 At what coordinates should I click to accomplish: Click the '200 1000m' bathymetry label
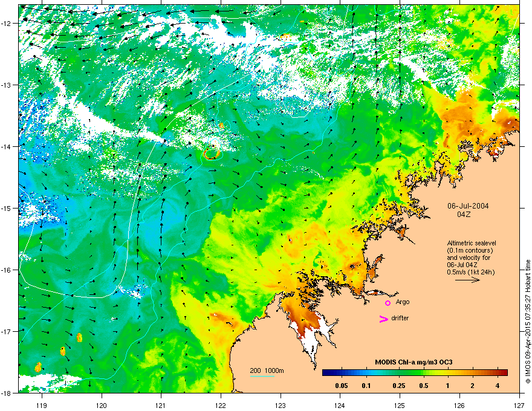point(267,371)
